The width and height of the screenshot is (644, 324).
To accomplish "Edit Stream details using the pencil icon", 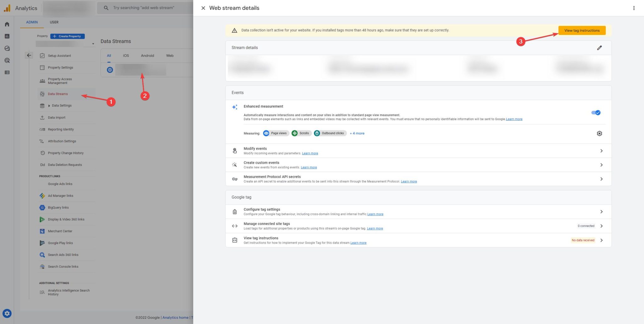I will click(599, 47).
